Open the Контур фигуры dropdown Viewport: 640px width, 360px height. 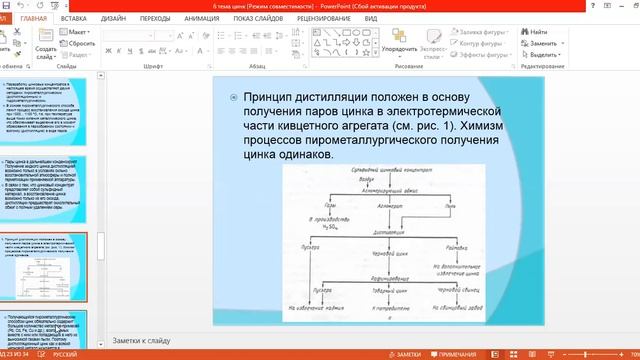478,43
